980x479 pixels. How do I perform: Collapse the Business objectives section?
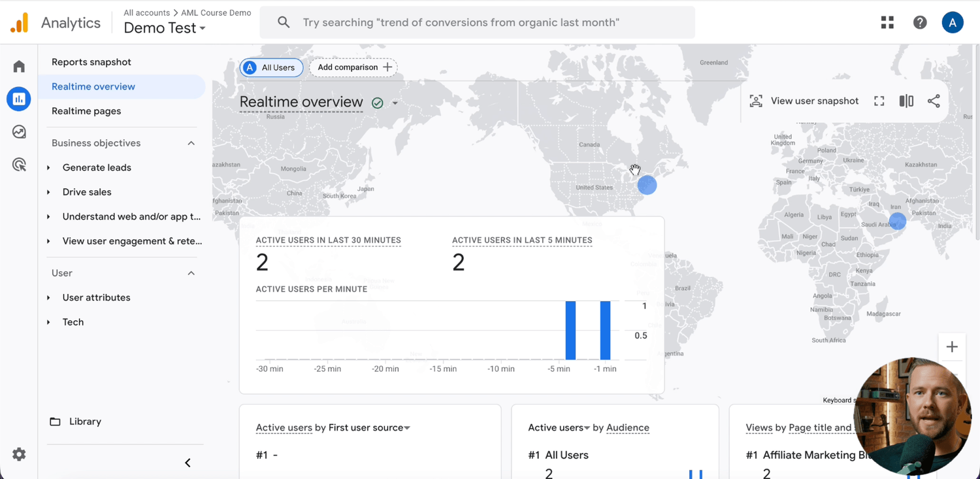click(x=191, y=143)
